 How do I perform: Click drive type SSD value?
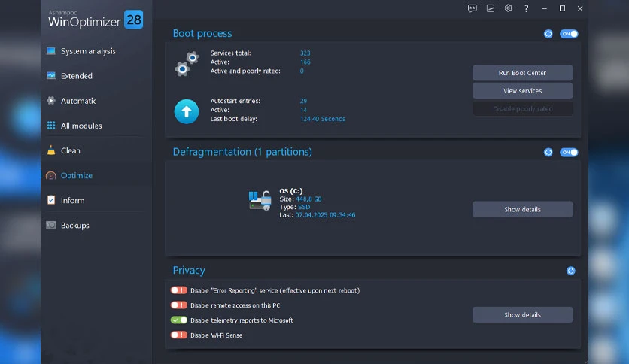click(304, 207)
